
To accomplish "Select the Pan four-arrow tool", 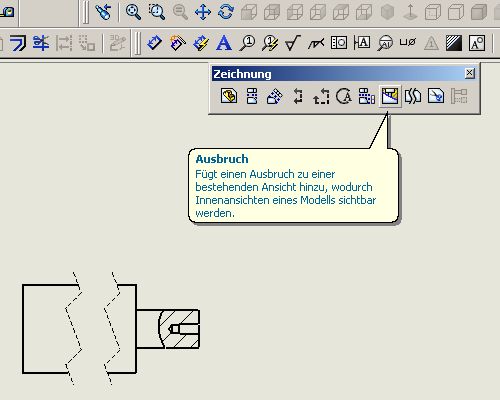I will (x=203, y=12).
